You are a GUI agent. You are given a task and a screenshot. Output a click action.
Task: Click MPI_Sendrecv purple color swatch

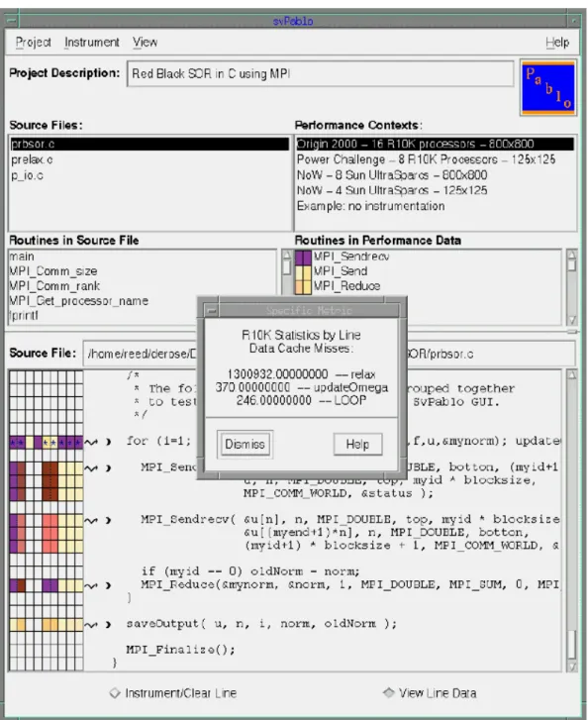pyautogui.click(x=303, y=257)
